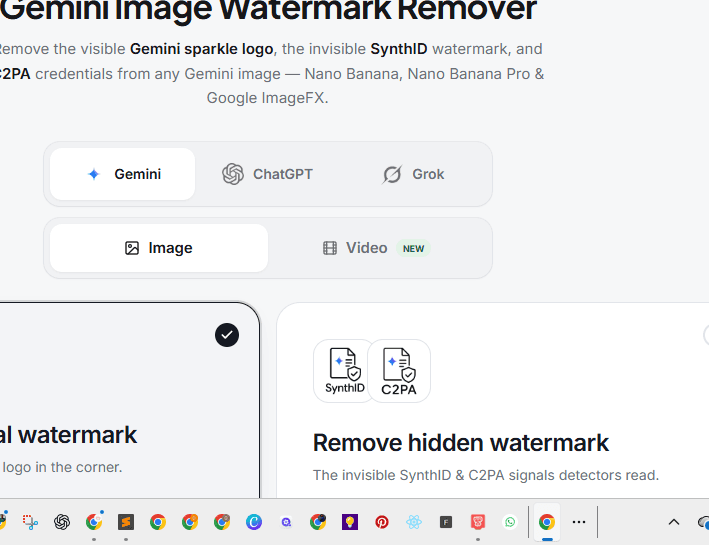Image resolution: width=709 pixels, height=545 pixels.
Task: Switch to the Video mode tab
Action: tap(377, 248)
